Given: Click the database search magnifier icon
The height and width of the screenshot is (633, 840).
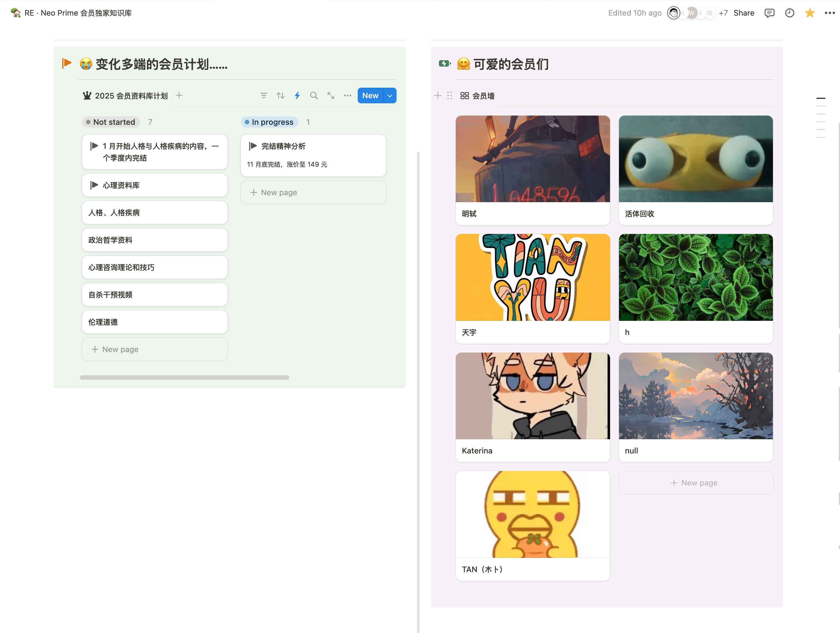Looking at the screenshot, I should (314, 95).
